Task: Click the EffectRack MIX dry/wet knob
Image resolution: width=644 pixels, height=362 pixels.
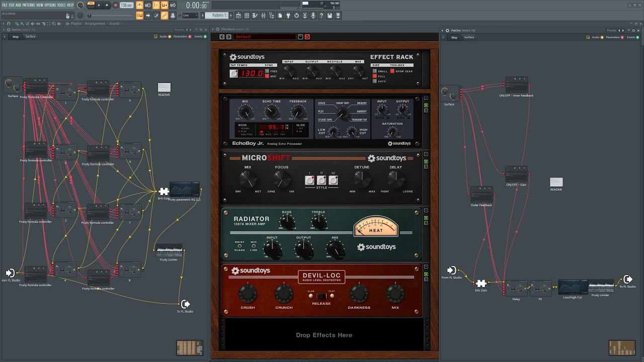Action: coord(358,71)
